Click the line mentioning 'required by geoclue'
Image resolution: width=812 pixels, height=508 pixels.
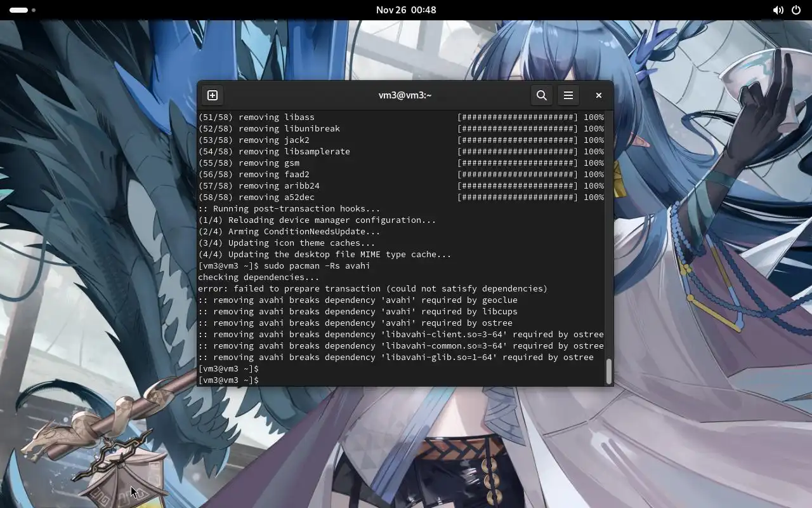(358, 300)
